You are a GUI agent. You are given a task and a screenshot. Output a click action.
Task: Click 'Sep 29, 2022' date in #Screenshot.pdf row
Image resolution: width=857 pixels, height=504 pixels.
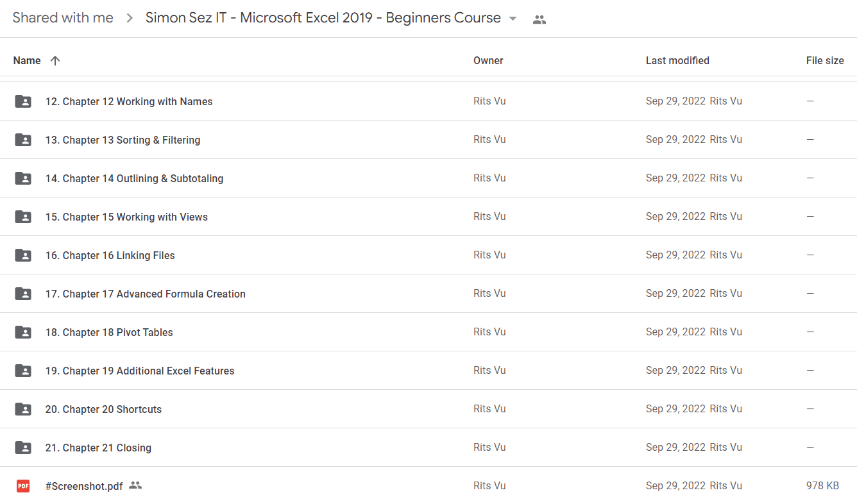point(675,486)
